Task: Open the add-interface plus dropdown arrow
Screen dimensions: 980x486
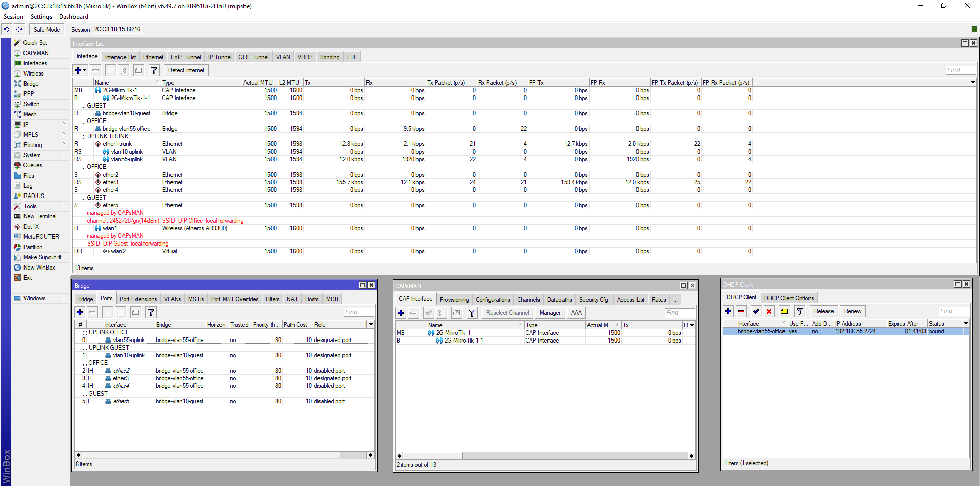Action: (x=85, y=70)
